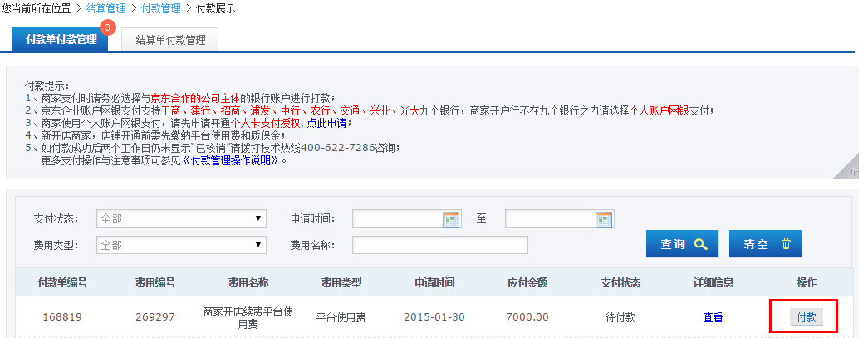The height and width of the screenshot is (338, 868).
Task: Select the 付款单付款管理 tab
Action: click(61, 39)
